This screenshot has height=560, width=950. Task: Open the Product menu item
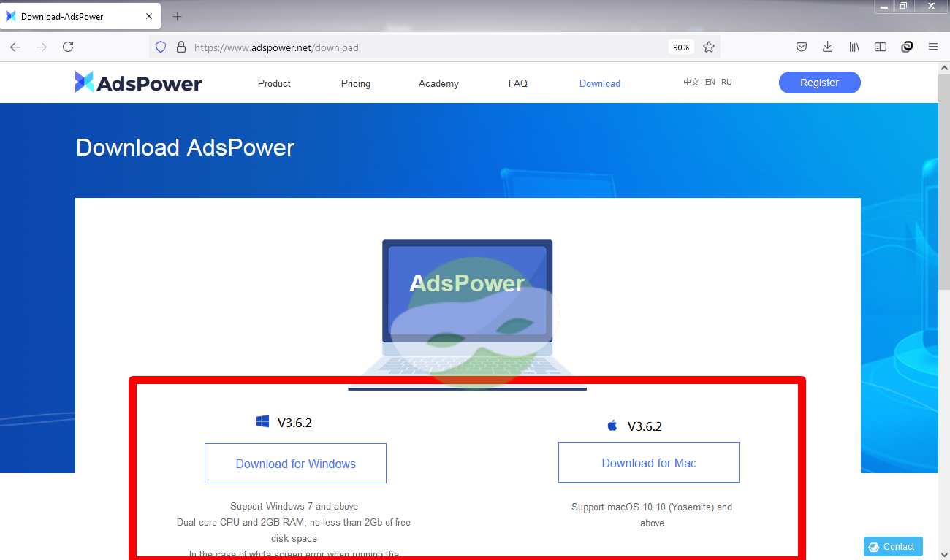[x=274, y=83]
